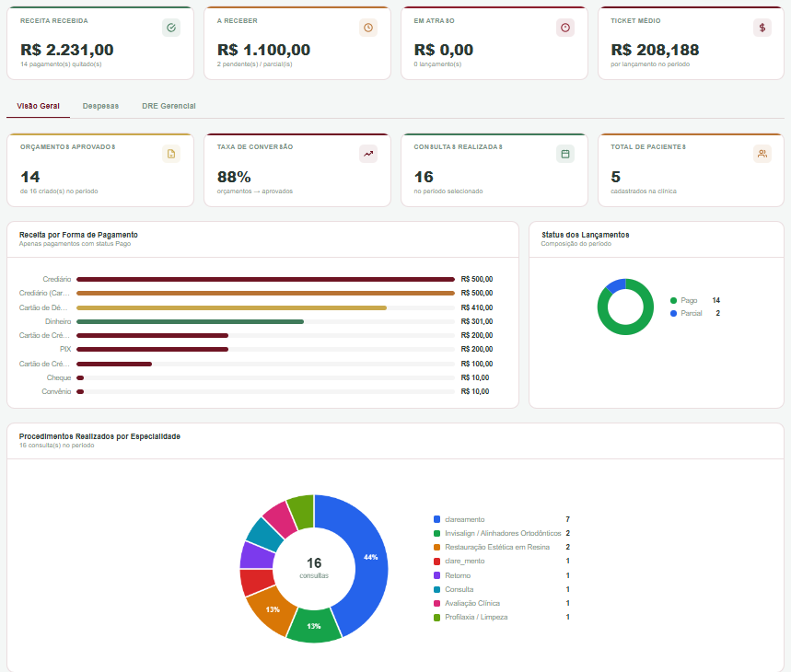This screenshot has height=672, width=791.
Task: Click 'cadastrados na clínica' text
Action: click(x=644, y=191)
